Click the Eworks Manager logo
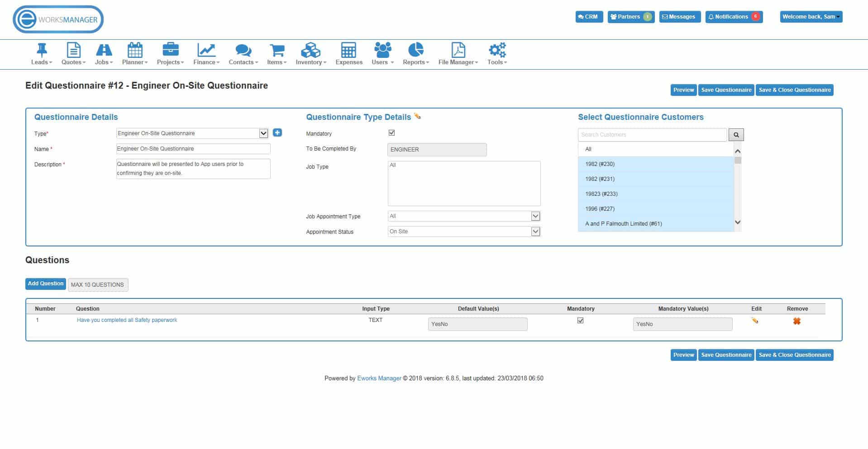868x449 pixels. (58, 19)
